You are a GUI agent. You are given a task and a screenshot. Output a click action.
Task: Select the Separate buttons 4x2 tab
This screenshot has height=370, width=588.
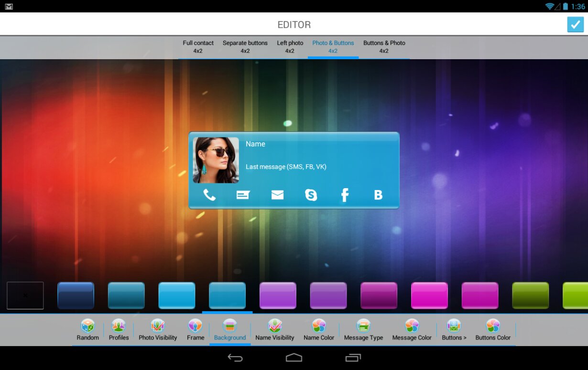(245, 46)
